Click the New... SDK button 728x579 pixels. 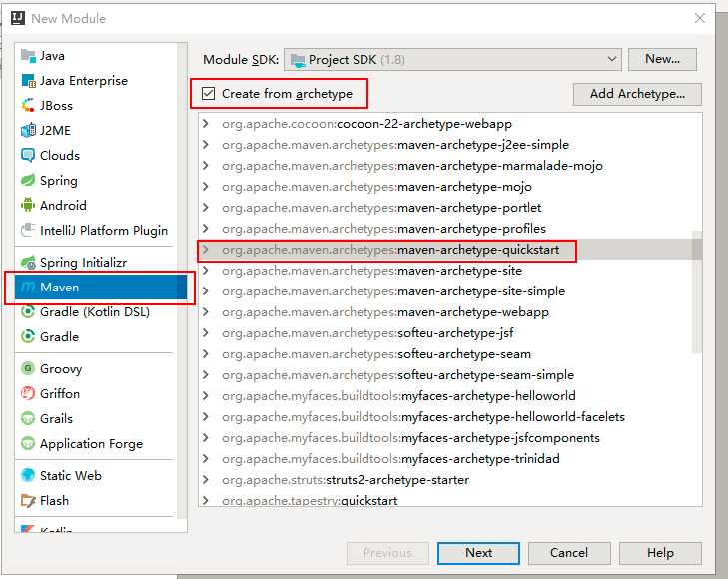tap(662, 59)
